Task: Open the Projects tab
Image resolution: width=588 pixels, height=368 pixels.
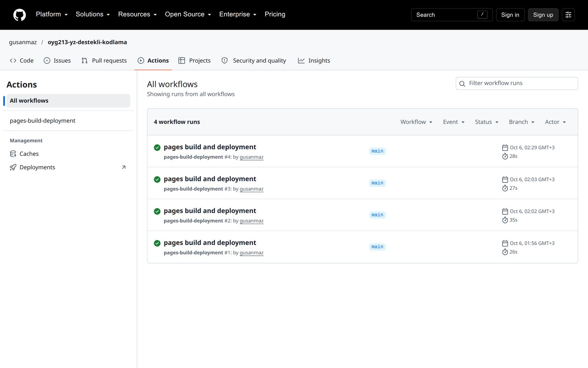Action: [194, 61]
